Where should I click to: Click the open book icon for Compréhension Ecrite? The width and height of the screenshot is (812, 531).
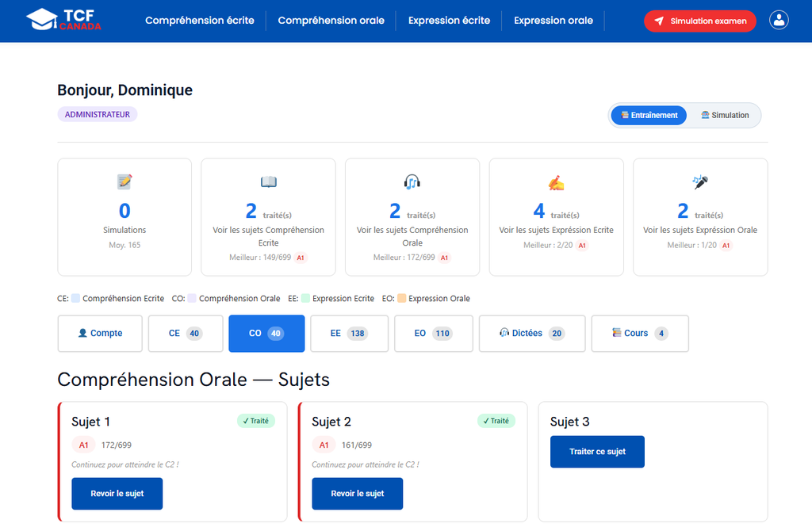click(x=268, y=181)
